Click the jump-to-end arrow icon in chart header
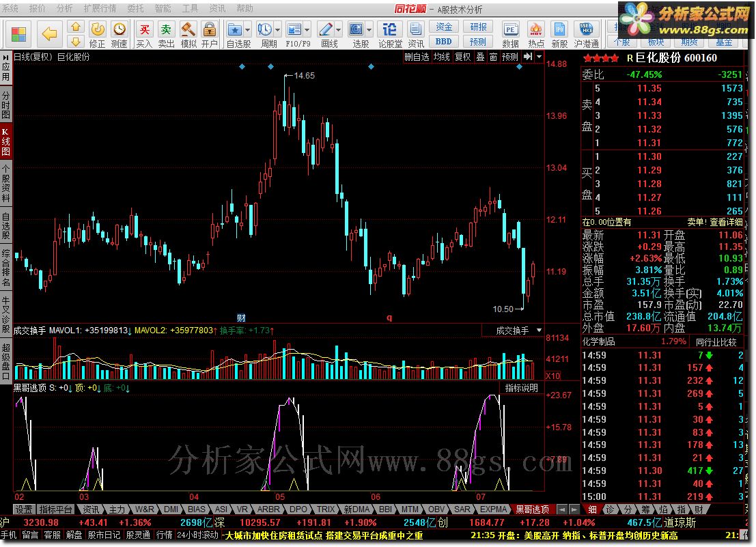 click(x=528, y=57)
